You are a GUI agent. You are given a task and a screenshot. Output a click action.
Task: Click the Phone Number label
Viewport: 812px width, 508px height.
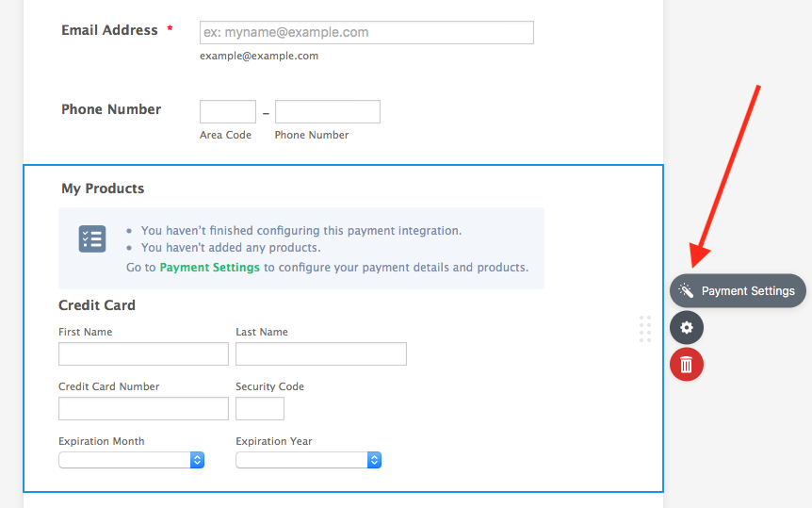[x=111, y=109]
